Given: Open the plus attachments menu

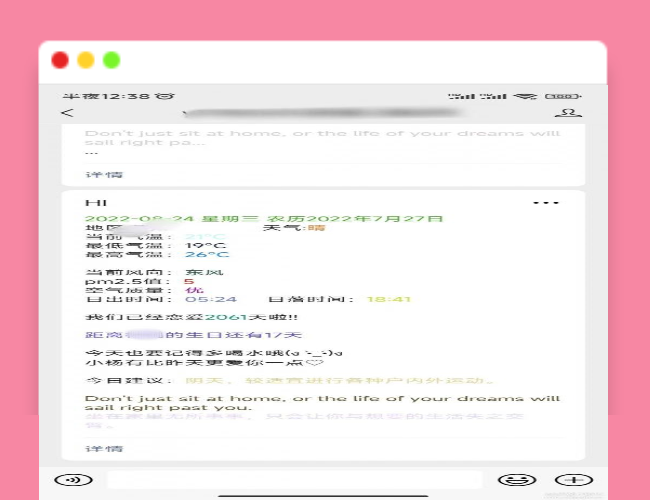Looking at the screenshot, I should (569, 480).
